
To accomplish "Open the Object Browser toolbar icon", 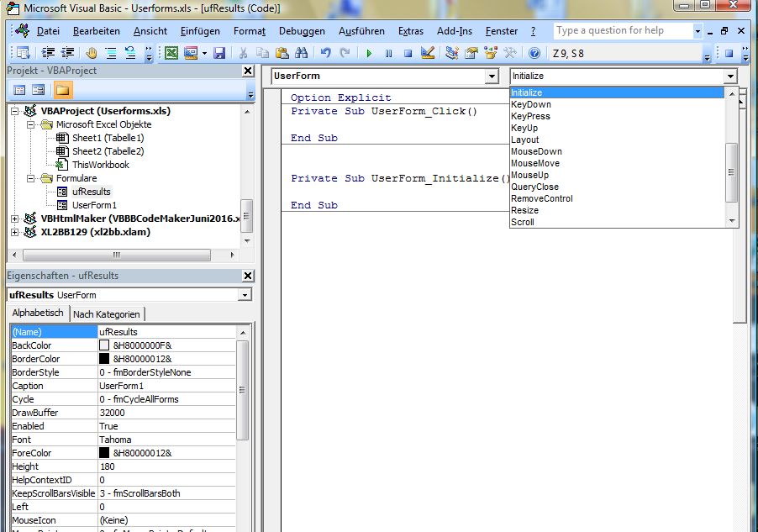I will pos(491,53).
